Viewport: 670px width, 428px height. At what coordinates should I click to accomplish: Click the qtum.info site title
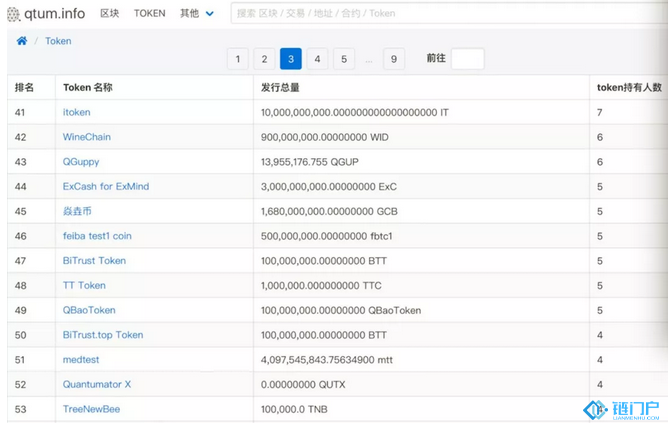coord(55,14)
